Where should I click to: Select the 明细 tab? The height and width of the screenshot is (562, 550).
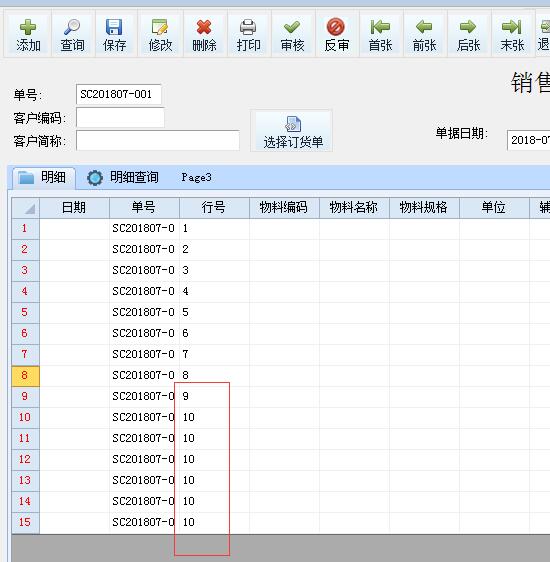point(44,178)
